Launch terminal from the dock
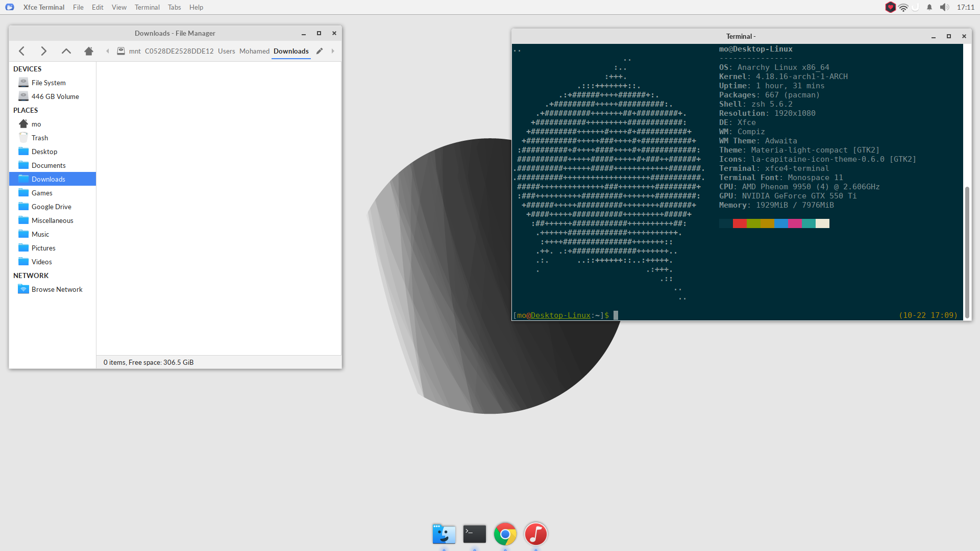This screenshot has height=551, width=980. (475, 534)
